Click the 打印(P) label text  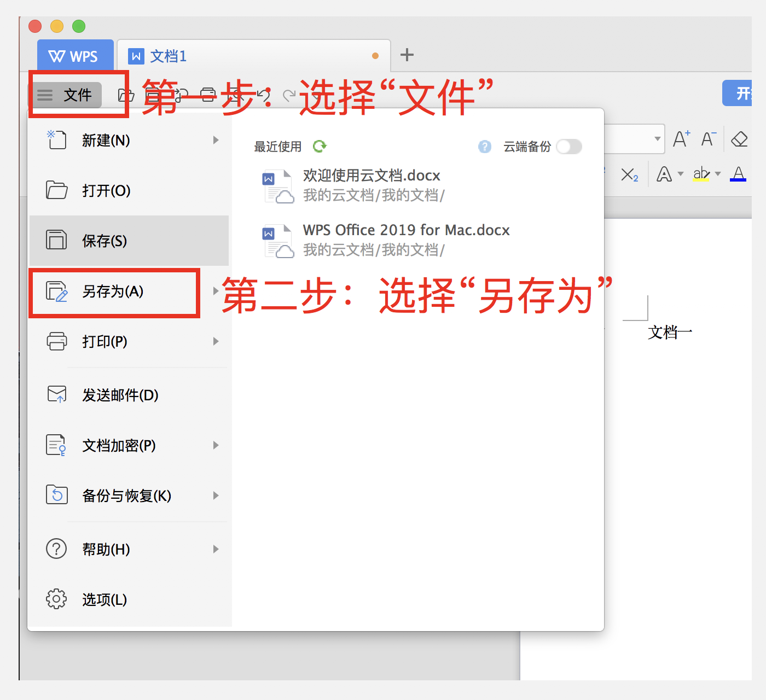pyautogui.click(x=105, y=341)
